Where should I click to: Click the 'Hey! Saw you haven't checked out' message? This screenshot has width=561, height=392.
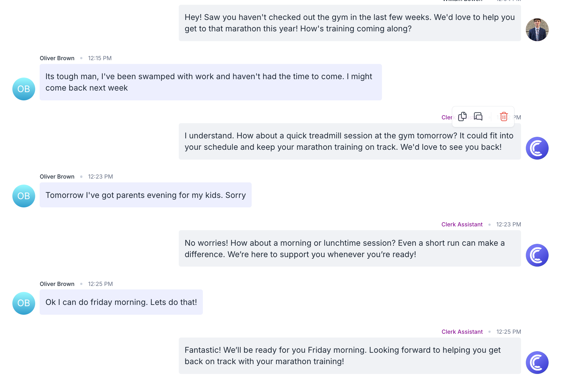click(x=350, y=23)
